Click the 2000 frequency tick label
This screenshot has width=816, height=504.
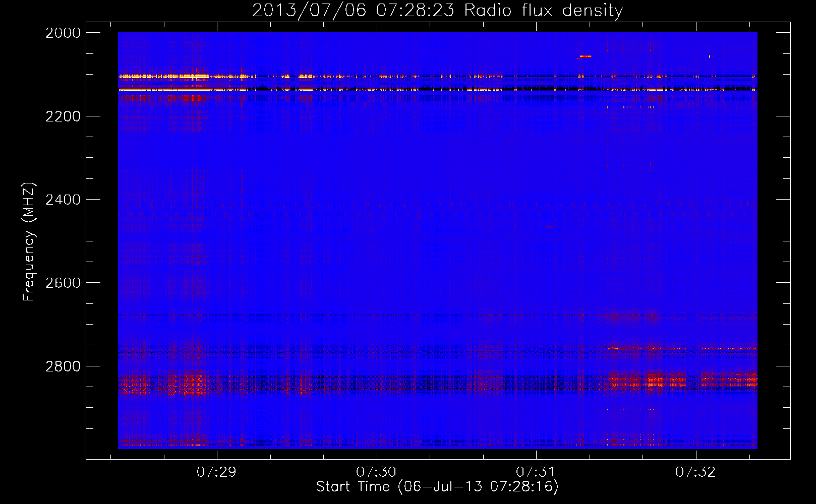tap(63, 33)
